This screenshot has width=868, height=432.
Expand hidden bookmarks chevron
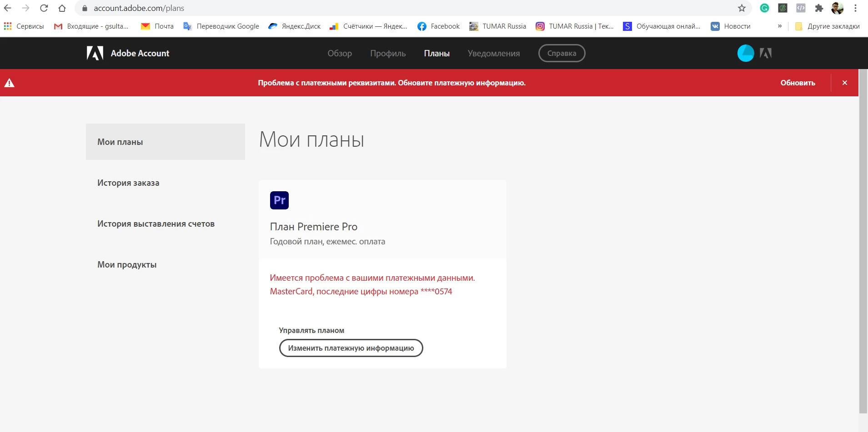780,26
